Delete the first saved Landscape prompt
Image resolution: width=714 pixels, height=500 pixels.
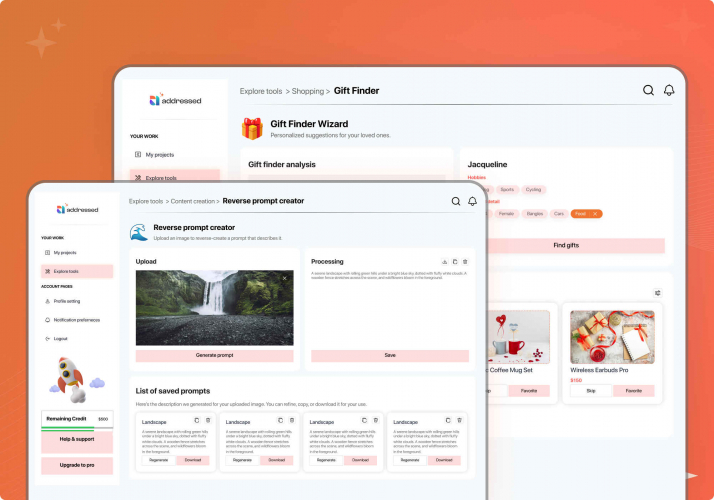click(208, 420)
